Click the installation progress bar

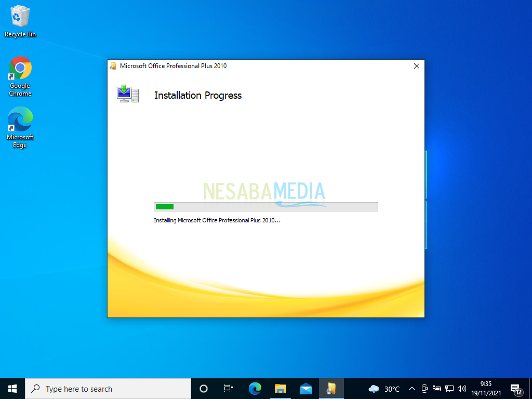pos(266,206)
